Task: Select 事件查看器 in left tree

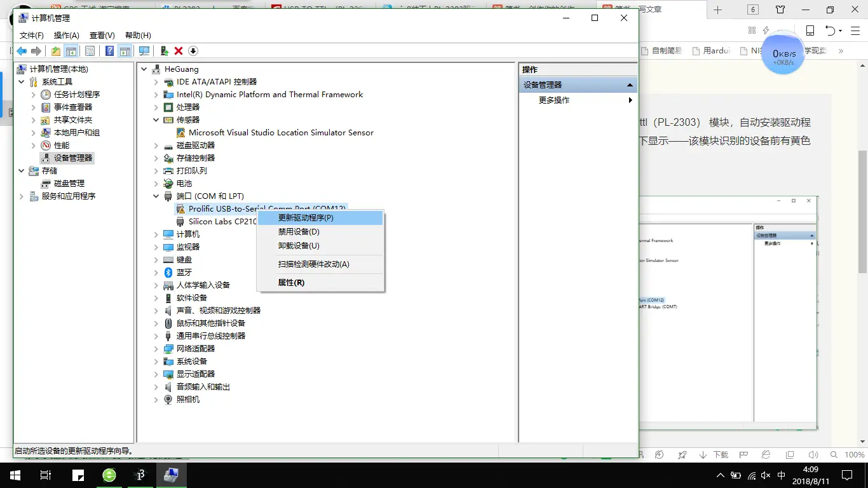Action: (x=72, y=107)
